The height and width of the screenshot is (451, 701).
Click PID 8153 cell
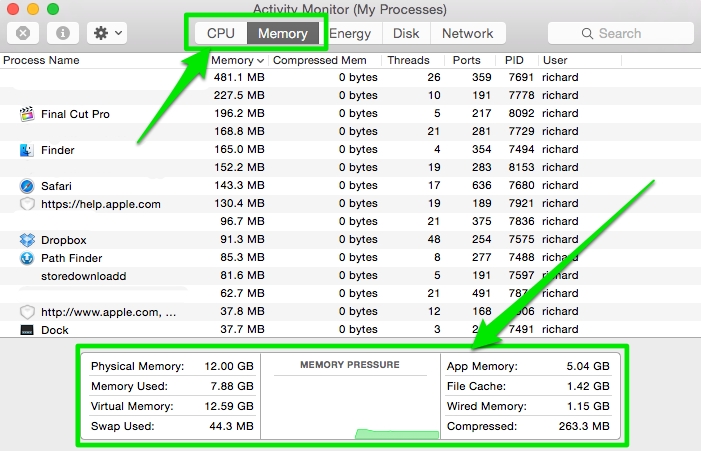point(521,167)
